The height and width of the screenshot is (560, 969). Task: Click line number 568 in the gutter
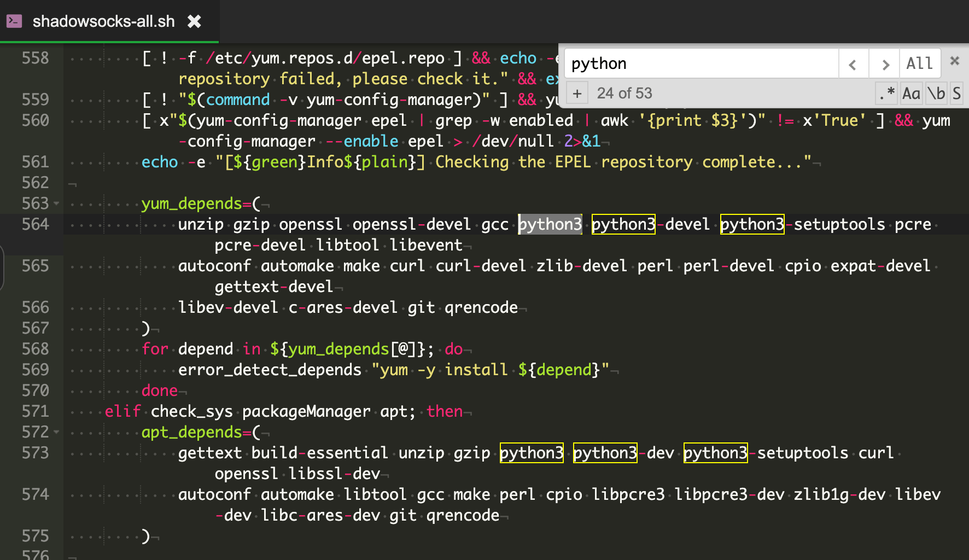click(x=35, y=349)
